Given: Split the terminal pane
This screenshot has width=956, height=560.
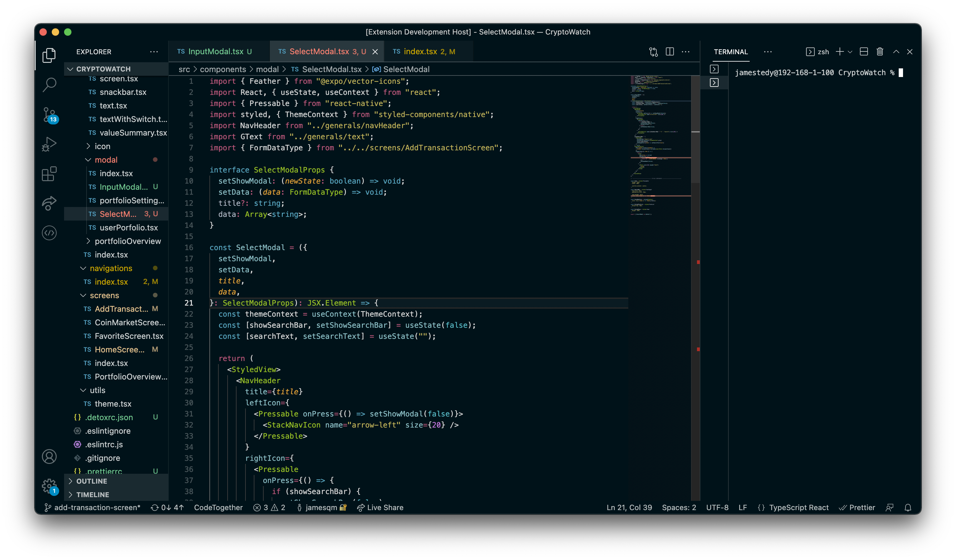Looking at the screenshot, I should coord(864,52).
